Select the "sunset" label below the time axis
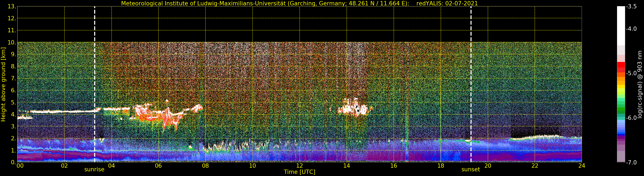The width and height of the screenshot is (644, 176). tap(471, 170)
